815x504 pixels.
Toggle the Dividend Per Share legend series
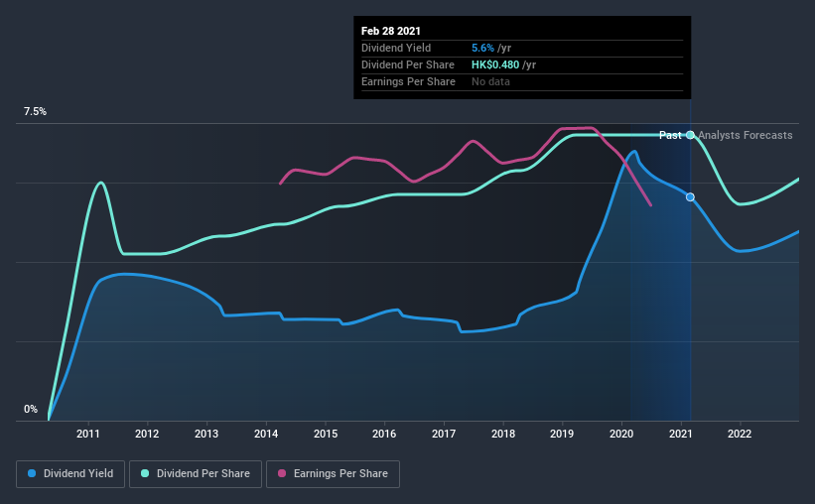(x=196, y=474)
